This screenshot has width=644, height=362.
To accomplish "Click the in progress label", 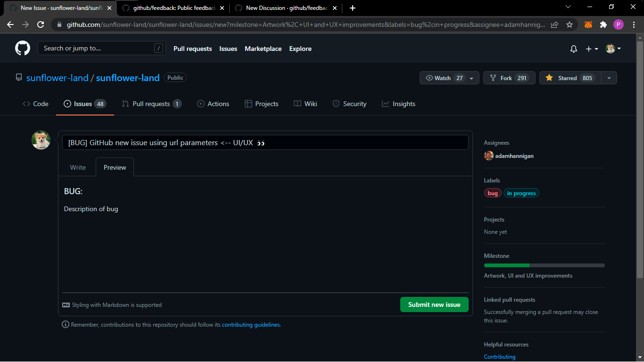I will coord(521,193).
